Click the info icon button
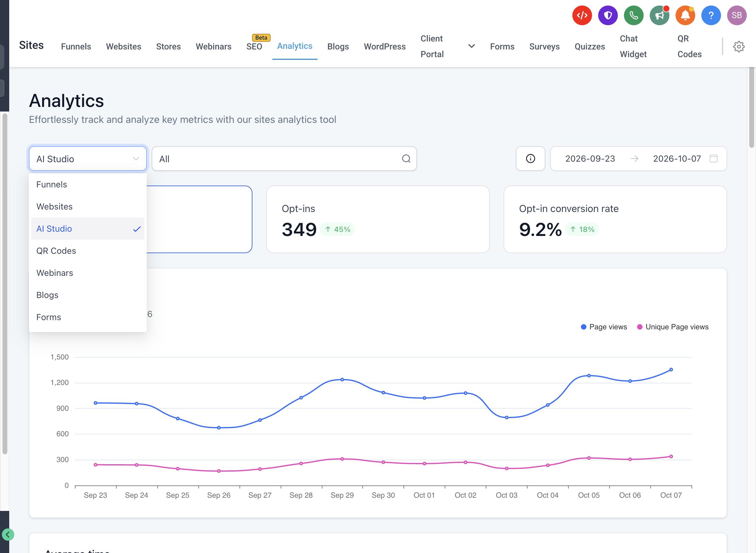This screenshot has width=756, height=553. pos(531,159)
